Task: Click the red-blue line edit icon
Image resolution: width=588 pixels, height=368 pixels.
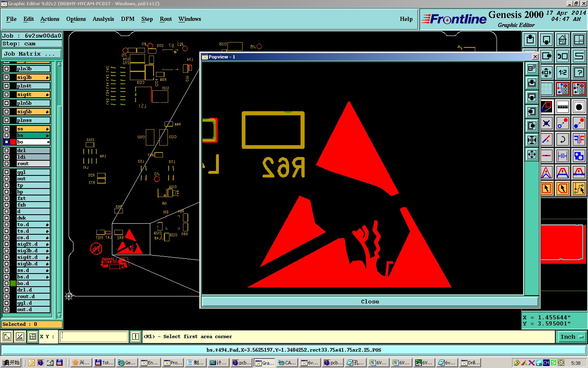Action: (546, 139)
